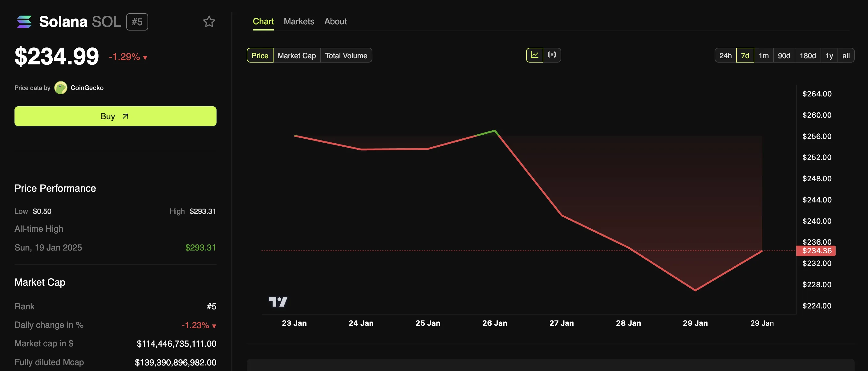Screen dimensions: 868x371
Task: Click the CoinGecko link text
Action: point(87,88)
